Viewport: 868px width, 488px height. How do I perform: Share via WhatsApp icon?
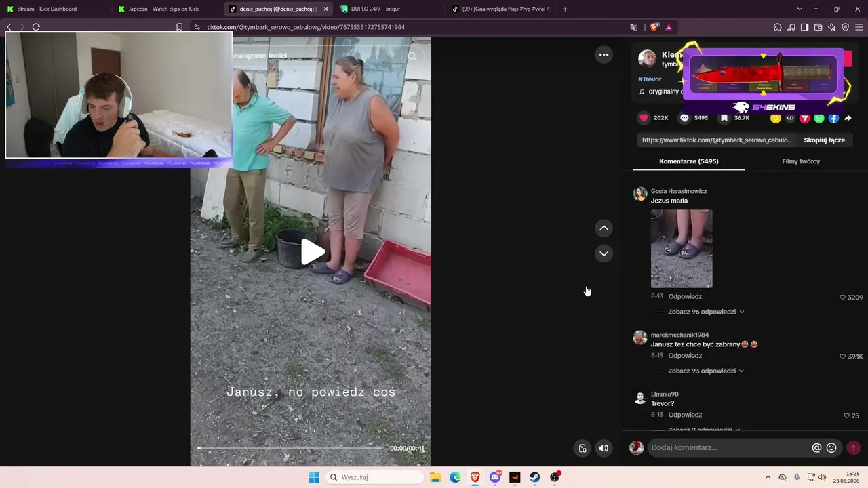(x=819, y=118)
